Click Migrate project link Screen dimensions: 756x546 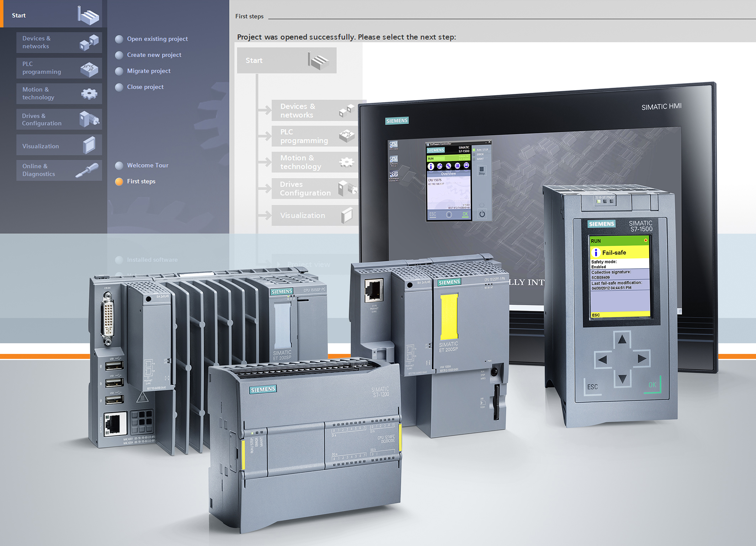coord(149,71)
